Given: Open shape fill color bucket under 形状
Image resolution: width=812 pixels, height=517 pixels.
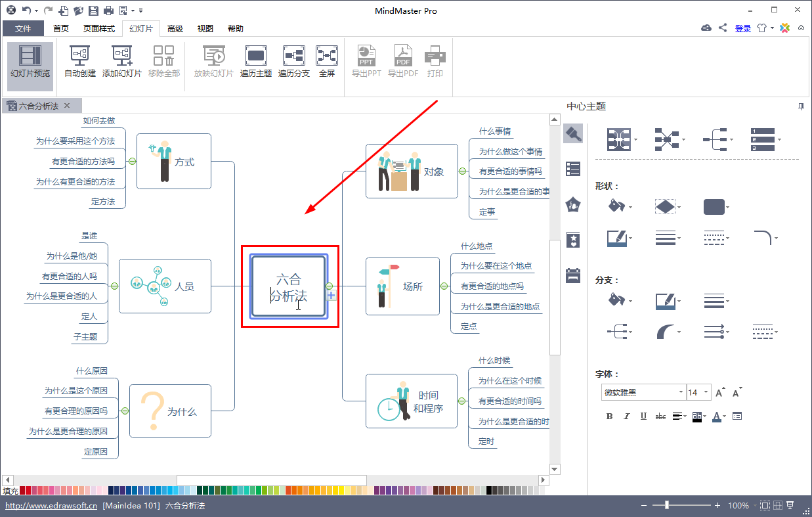Looking at the screenshot, I should 620,207.
